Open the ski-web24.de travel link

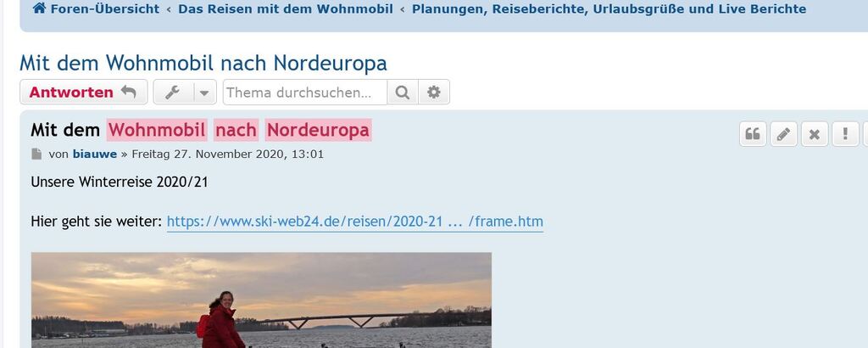coord(355,222)
